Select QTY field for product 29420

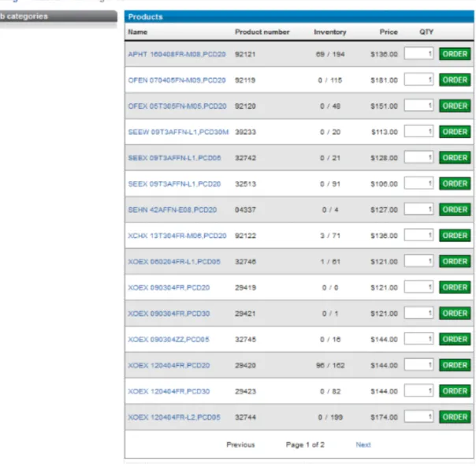pos(418,365)
